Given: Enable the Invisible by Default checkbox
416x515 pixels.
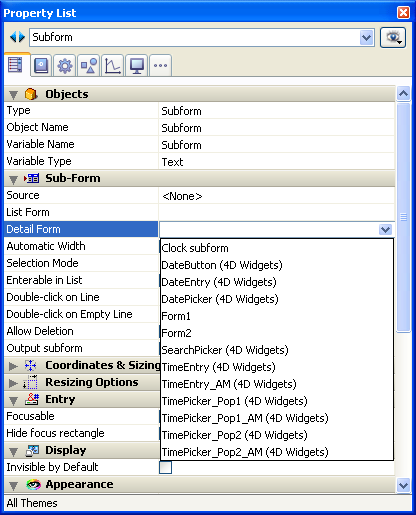Looking at the screenshot, I should click(x=166, y=467).
